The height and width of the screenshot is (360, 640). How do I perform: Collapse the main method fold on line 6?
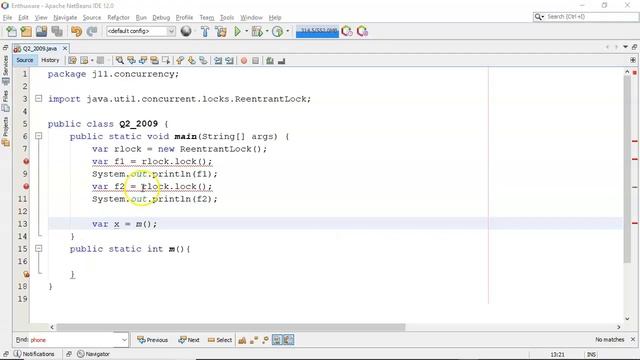point(38,136)
